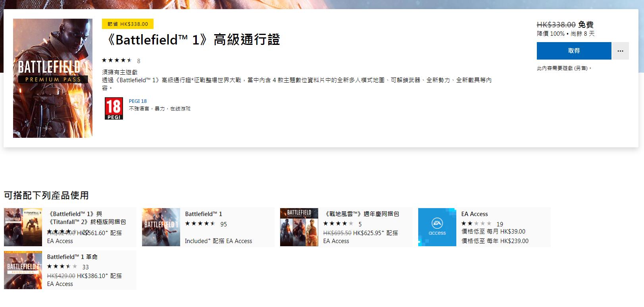Viewport: 644px width, 307px height.
Task: Click the Battlefield 1 革命 star rating
Action: 62,266
